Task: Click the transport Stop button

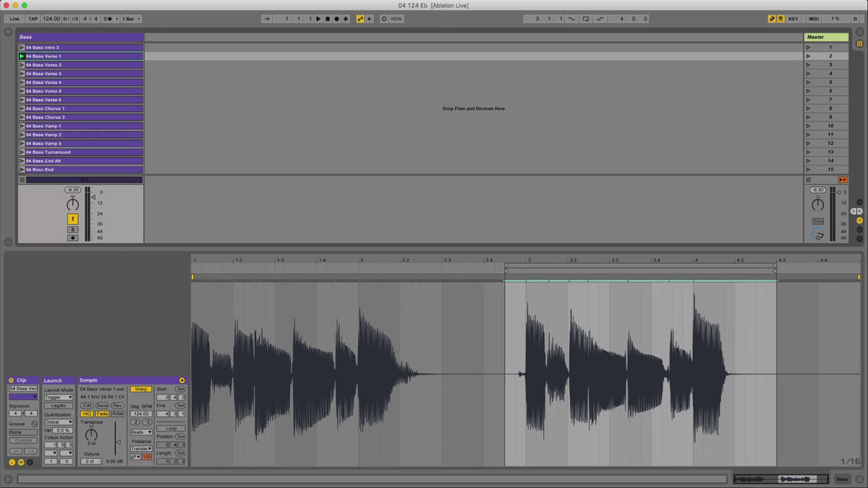Action: [327, 19]
